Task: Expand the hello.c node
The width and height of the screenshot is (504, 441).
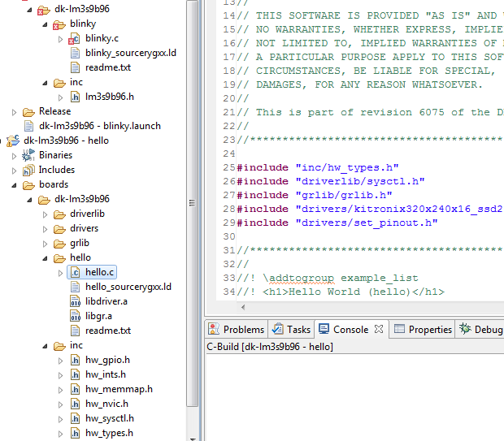Action: pos(60,273)
